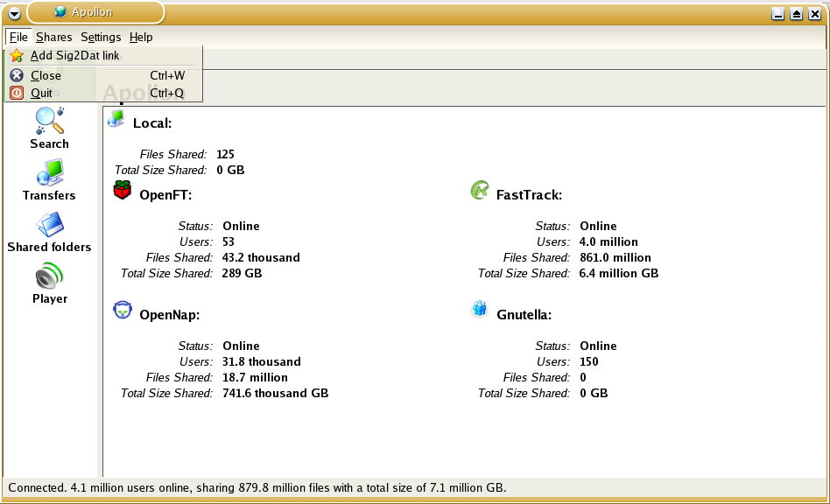The image size is (830, 504).
Task: Open the Shares menu
Action: [54, 37]
